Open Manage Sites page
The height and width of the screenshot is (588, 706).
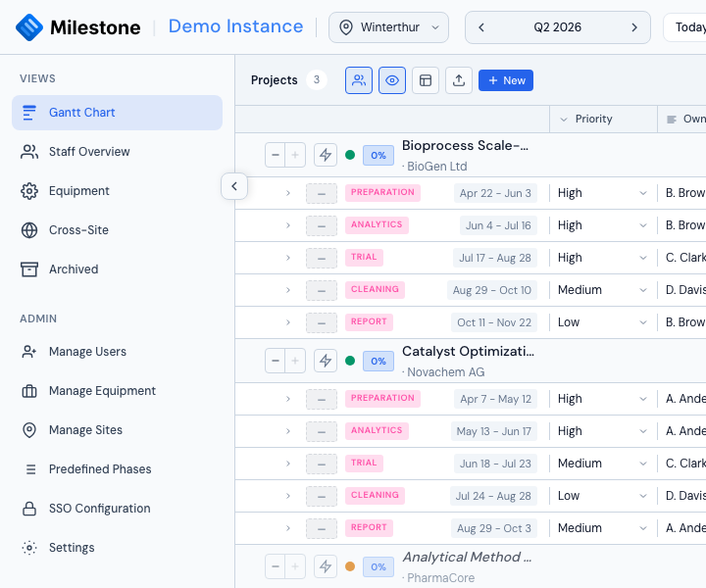click(x=117, y=429)
